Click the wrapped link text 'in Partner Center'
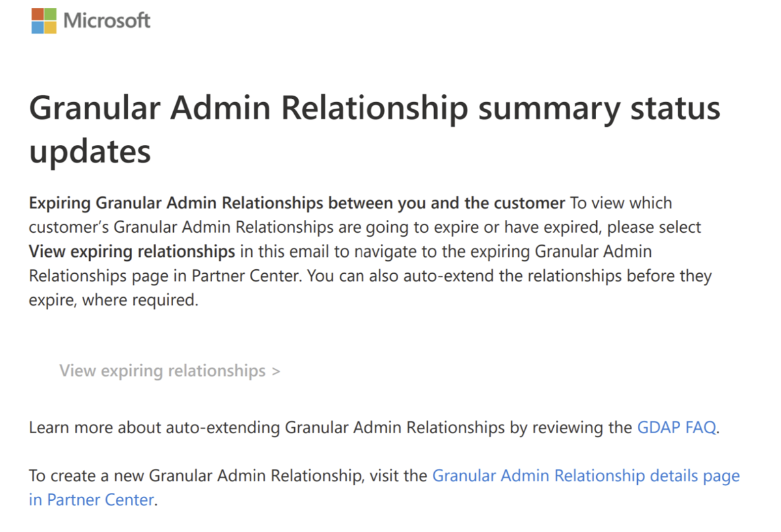This screenshot has height=532, width=781. coord(91,499)
